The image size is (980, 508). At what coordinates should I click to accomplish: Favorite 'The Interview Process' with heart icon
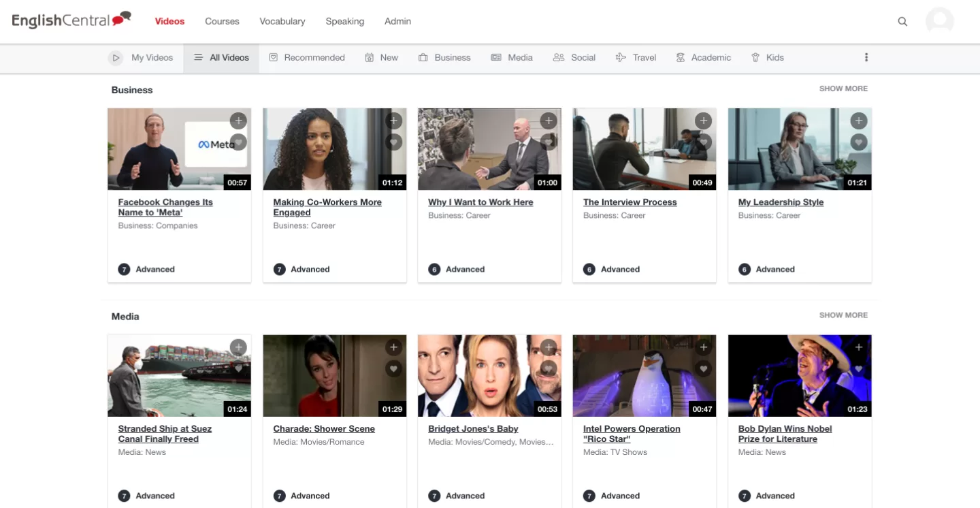704,142
